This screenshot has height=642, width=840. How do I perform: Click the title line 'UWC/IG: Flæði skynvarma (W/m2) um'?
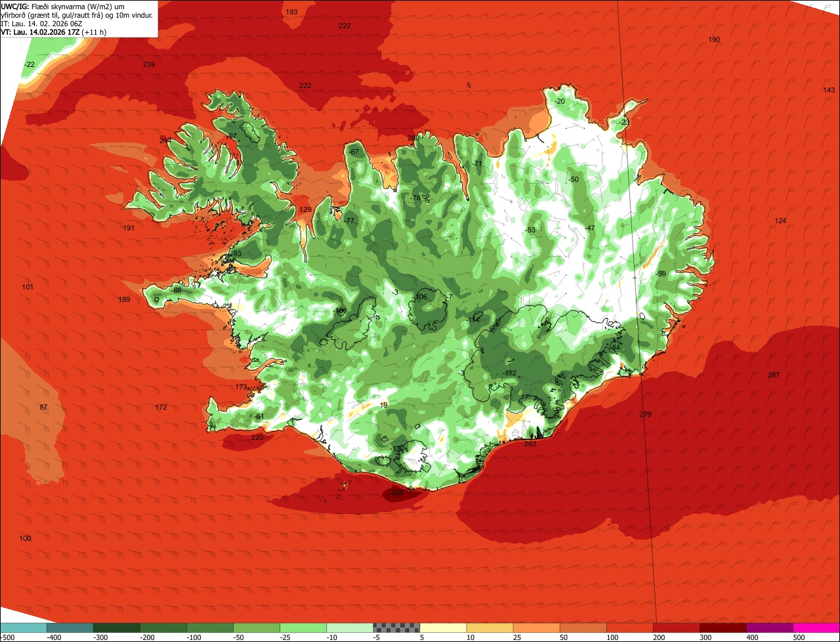[63, 6]
